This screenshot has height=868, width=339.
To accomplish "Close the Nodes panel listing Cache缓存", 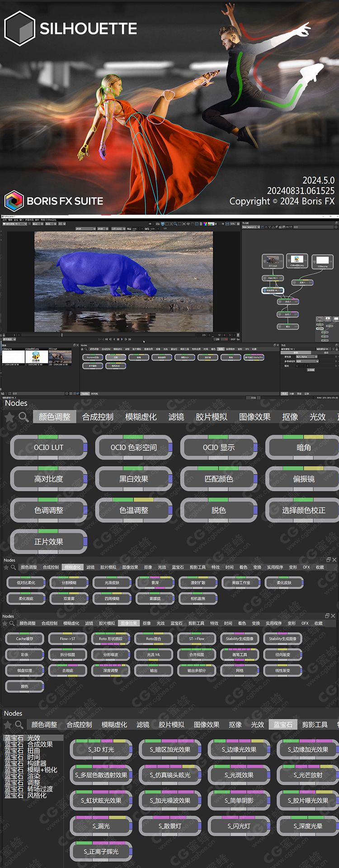I will click(x=333, y=616).
